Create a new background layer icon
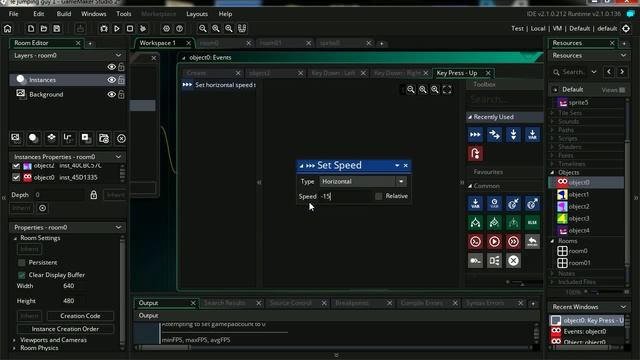Viewport: 640px width, 360px height. (x=16, y=138)
